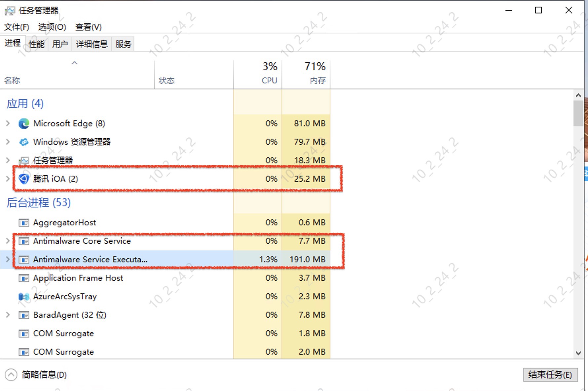The height and width of the screenshot is (391, 588).
Task: Click the Microsoft Edge process icon
Action: point(24,124)
